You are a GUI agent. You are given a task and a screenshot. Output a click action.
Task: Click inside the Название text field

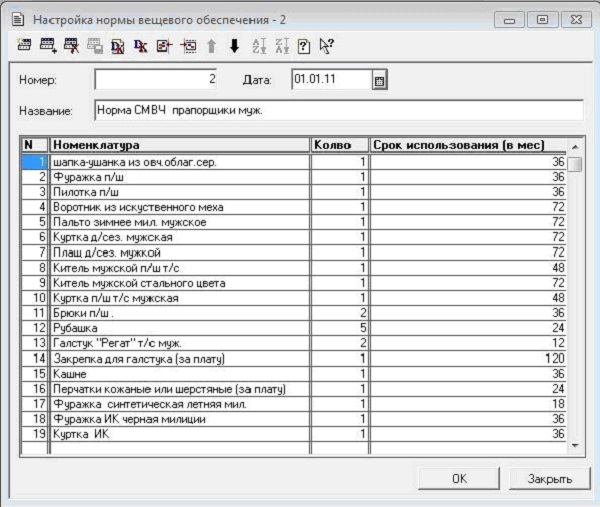[338, 109]
